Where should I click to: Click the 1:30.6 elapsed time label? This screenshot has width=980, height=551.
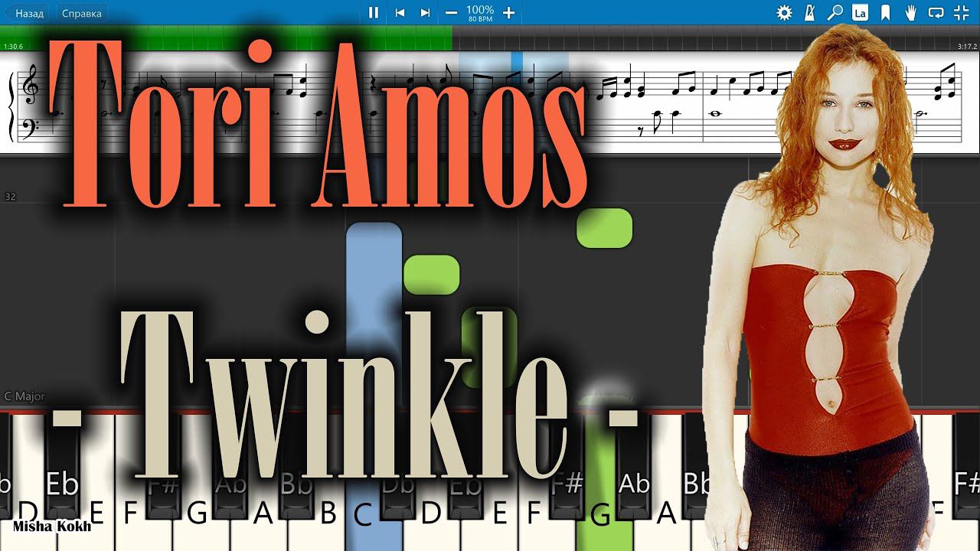pos(13,47)
